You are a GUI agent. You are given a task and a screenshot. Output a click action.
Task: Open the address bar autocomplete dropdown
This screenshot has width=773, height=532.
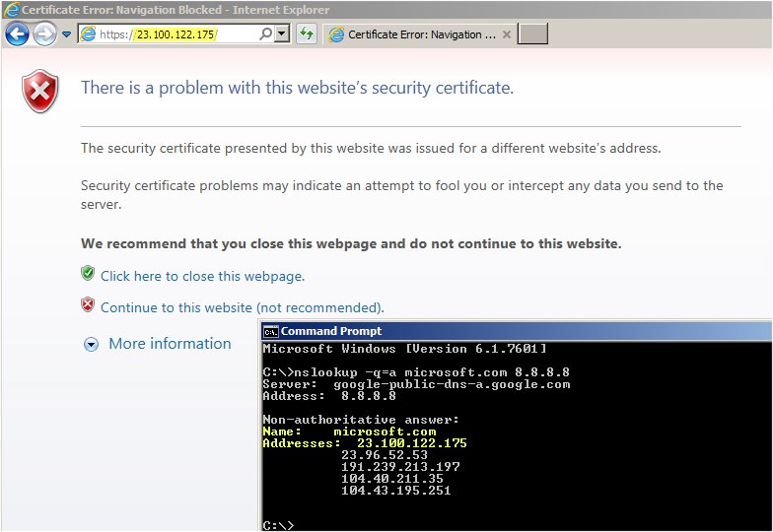click(282, 33)
